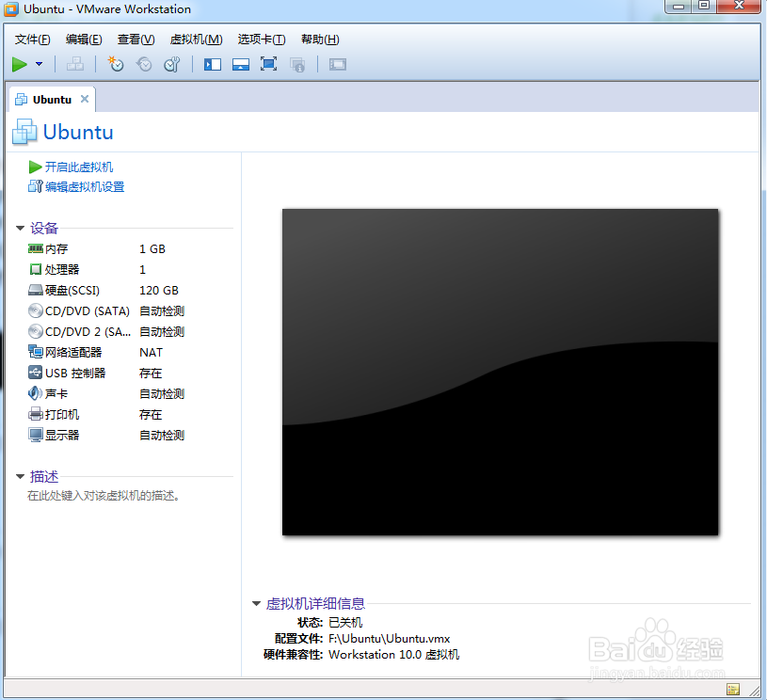
Task: Click the 已关机 status value
Action: [x=345, y=623]
